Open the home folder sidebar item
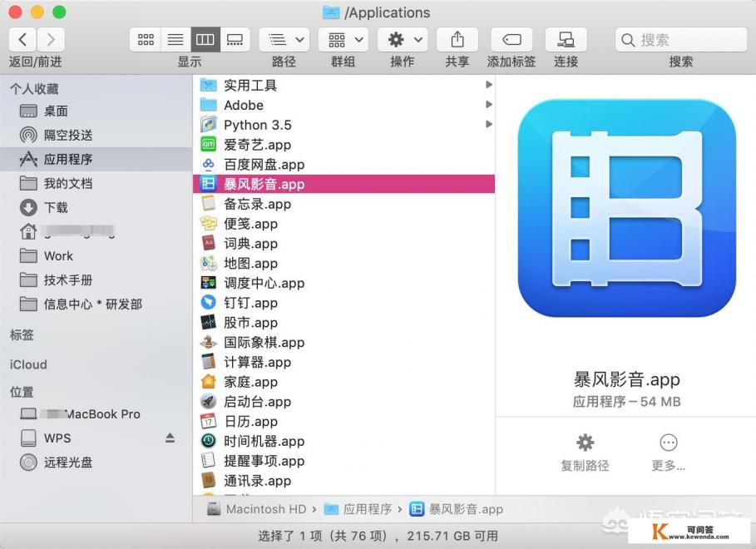Screen dimensions: 756x549 point(96,231)
